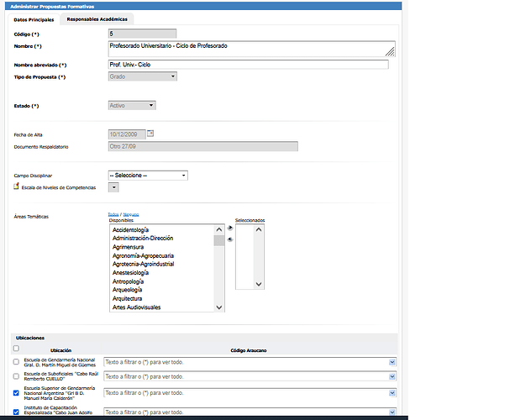Click the Nombre abreviado input field

point(249,65)
